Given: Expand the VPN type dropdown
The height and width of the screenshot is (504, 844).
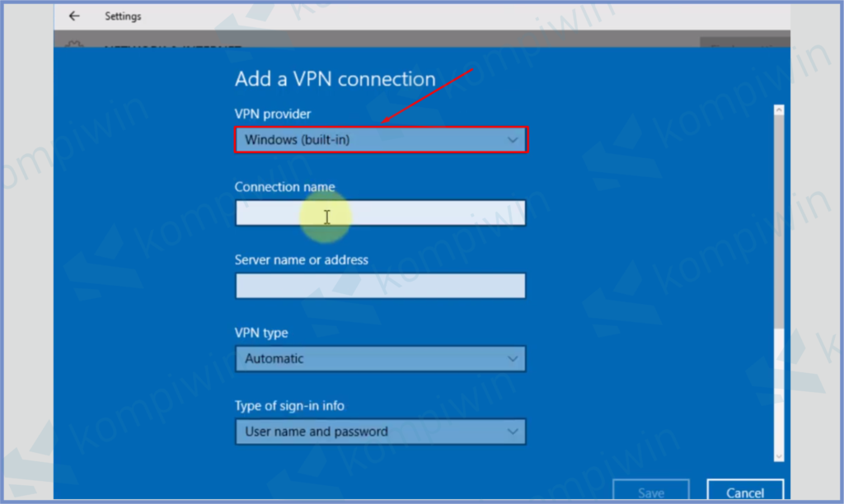Looking at the screenshot, I should click(380, 359).
